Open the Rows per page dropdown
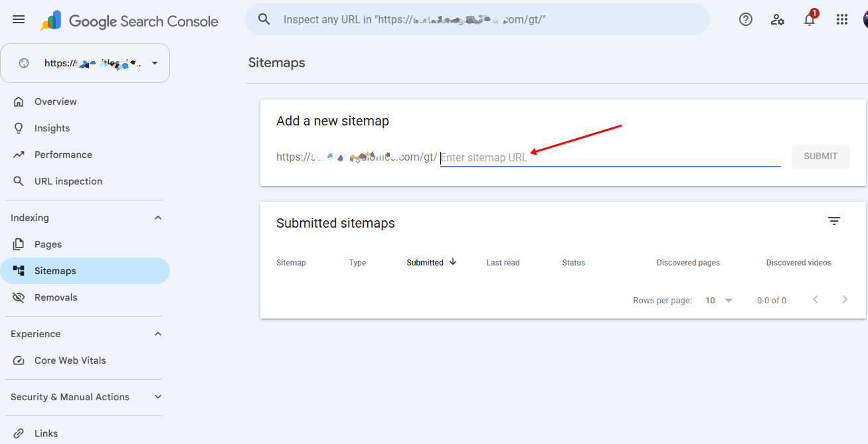 719,301
